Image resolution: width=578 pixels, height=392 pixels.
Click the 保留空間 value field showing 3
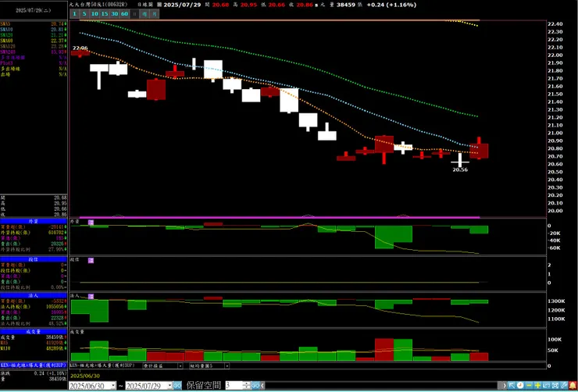234,386
